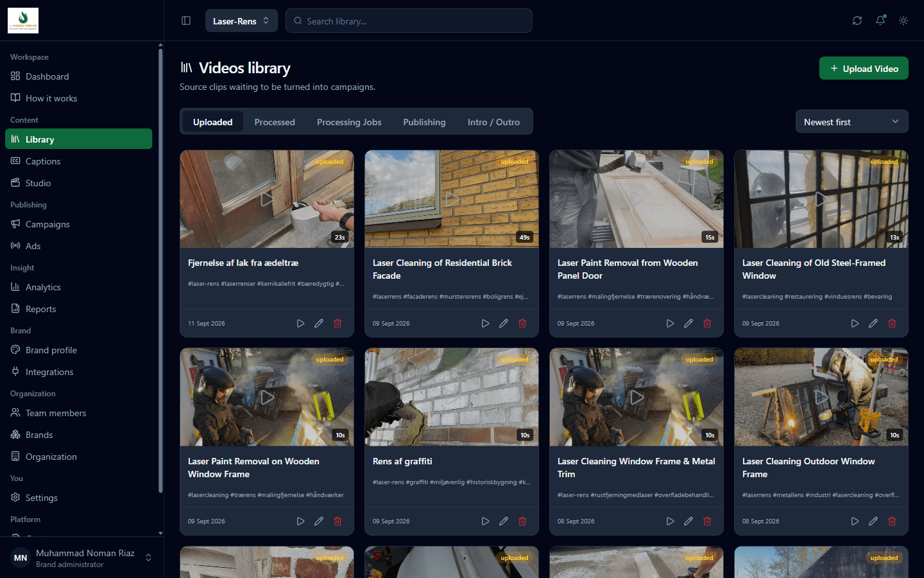Go to Dashboard in the sidebar

click(x=78, y=76)
